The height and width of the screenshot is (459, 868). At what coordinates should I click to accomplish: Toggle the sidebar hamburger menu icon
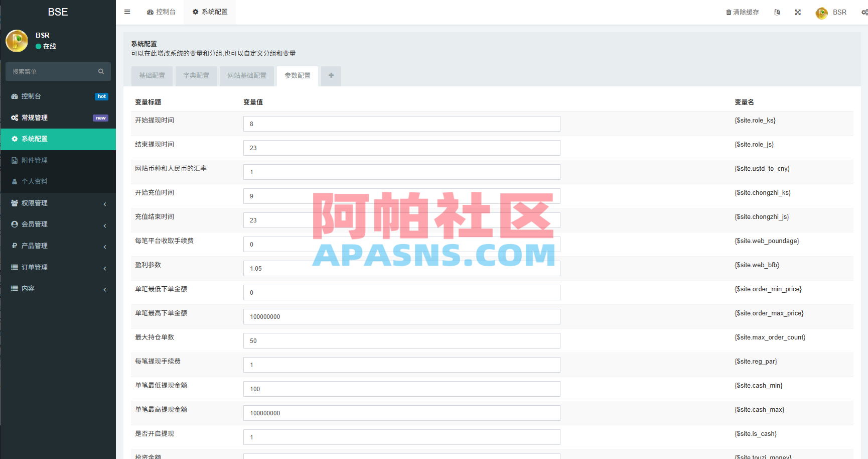[x=127, y=12]
